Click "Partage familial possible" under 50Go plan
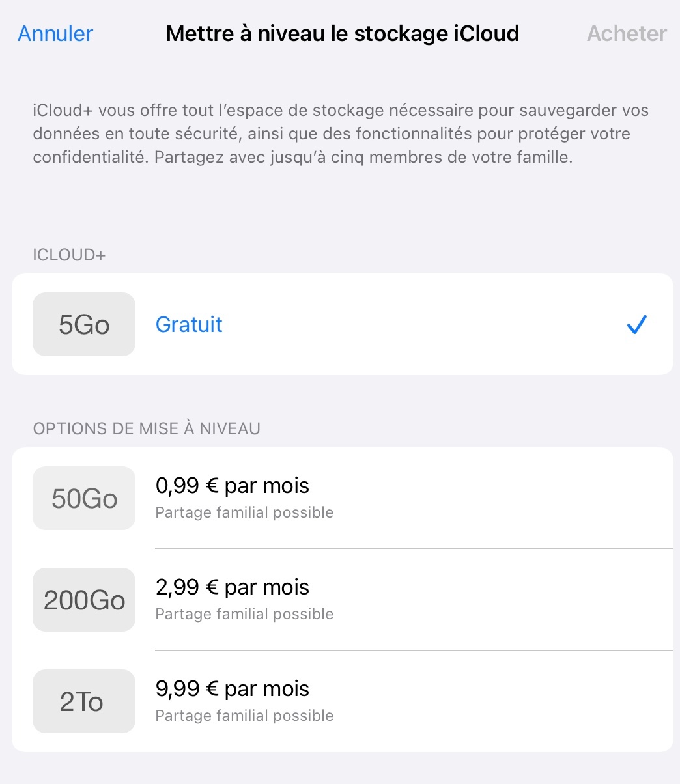 point(244,513)
